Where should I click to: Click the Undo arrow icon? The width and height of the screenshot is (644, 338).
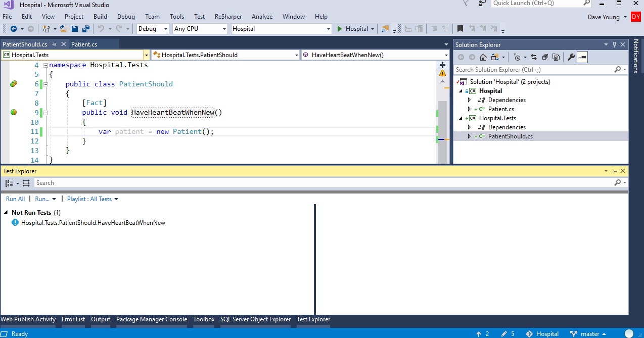101,29
